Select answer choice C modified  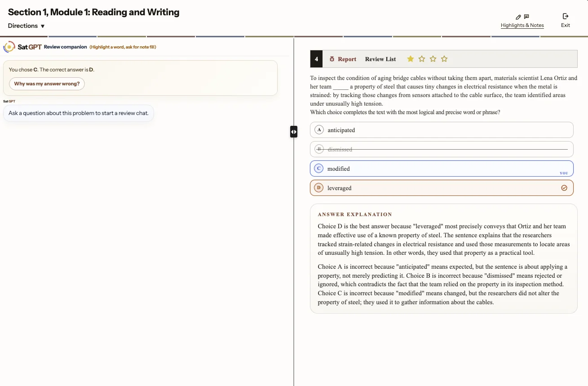pos(442,169)
